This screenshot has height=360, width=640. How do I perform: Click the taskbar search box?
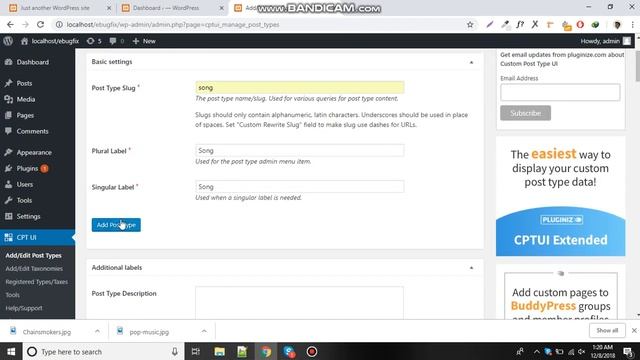click(103, 351)
